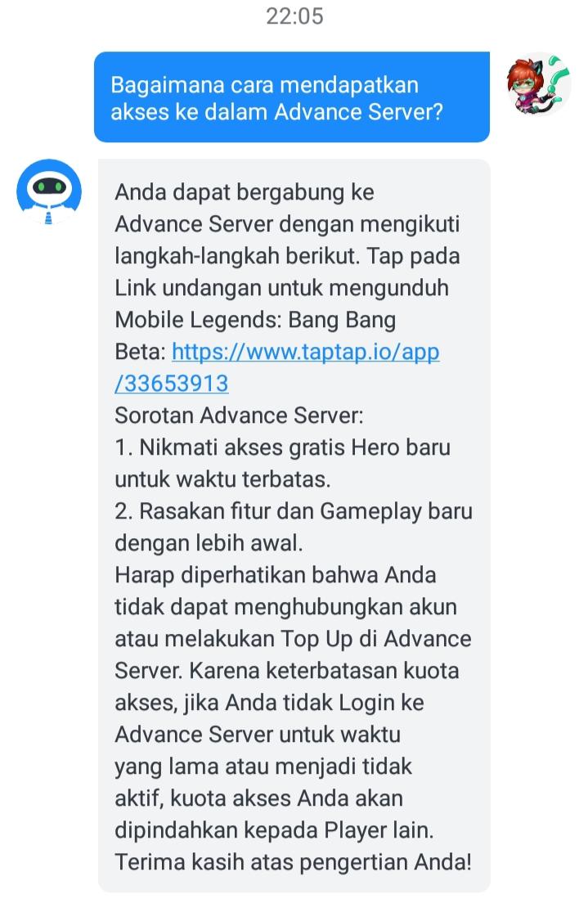Tap the "atau melakukan Top Up di Advance" line
Screen dimensions: 588x899
click(293, 639)
